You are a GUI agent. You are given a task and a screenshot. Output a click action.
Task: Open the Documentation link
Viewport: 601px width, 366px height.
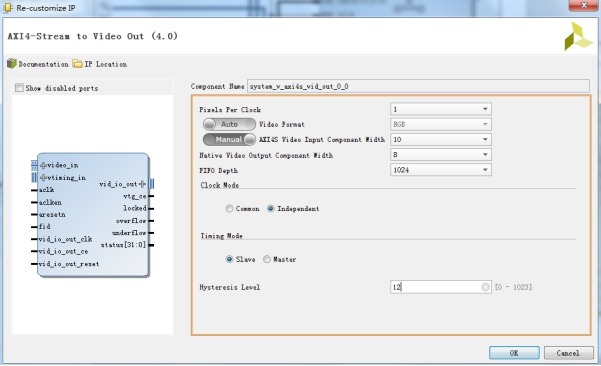point(43,64)
